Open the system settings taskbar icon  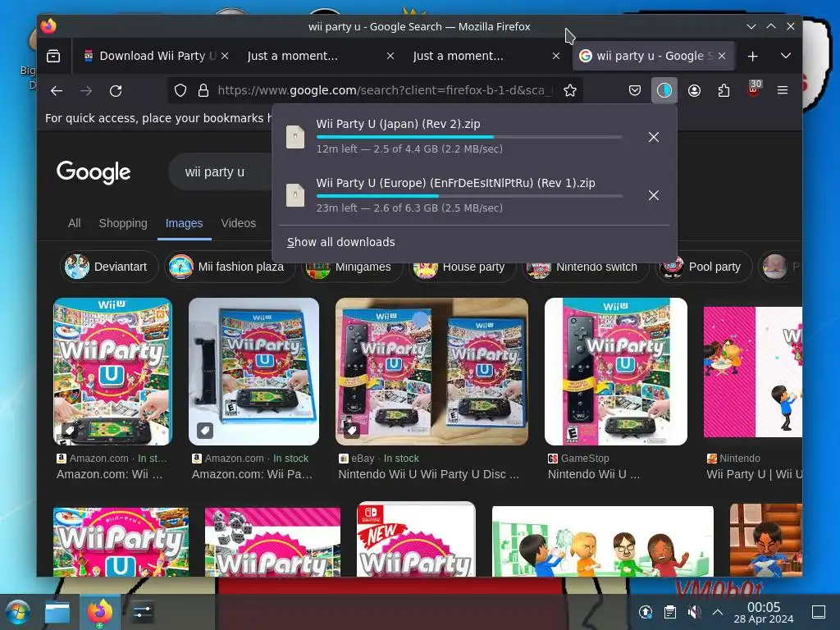click(142, 612)
